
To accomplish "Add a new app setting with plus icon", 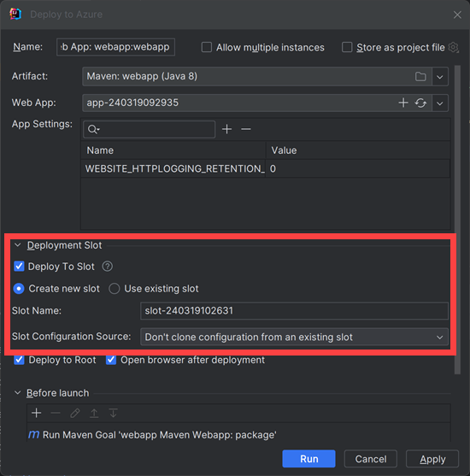I will 226,129.
